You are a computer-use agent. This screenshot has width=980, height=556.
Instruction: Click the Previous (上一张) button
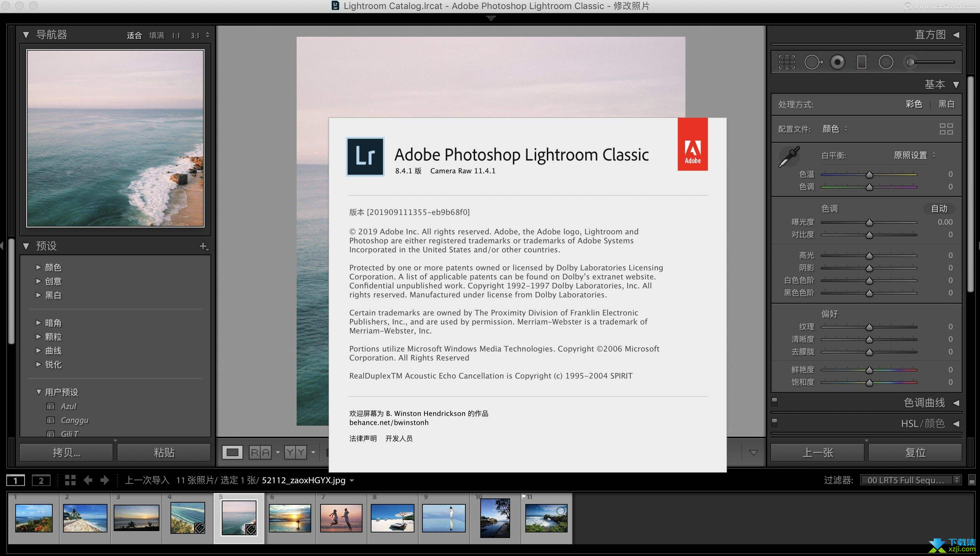coord(817,452)
